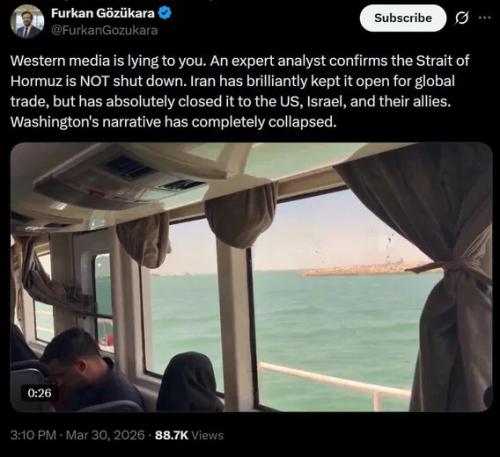Open the 3:10 PM timestamp link
Viewport: 500px width, 457px height.
click(33, 435)
